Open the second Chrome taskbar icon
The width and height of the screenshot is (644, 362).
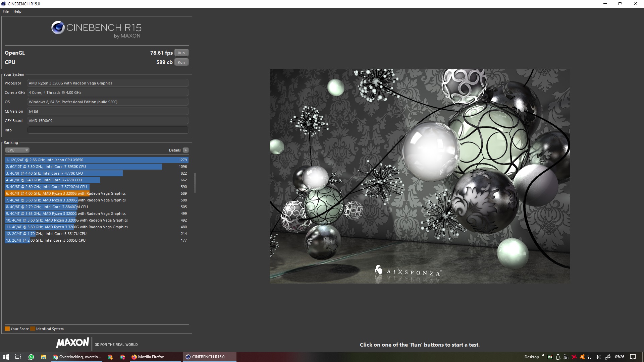pyautogui.click(x=110, y=357)
